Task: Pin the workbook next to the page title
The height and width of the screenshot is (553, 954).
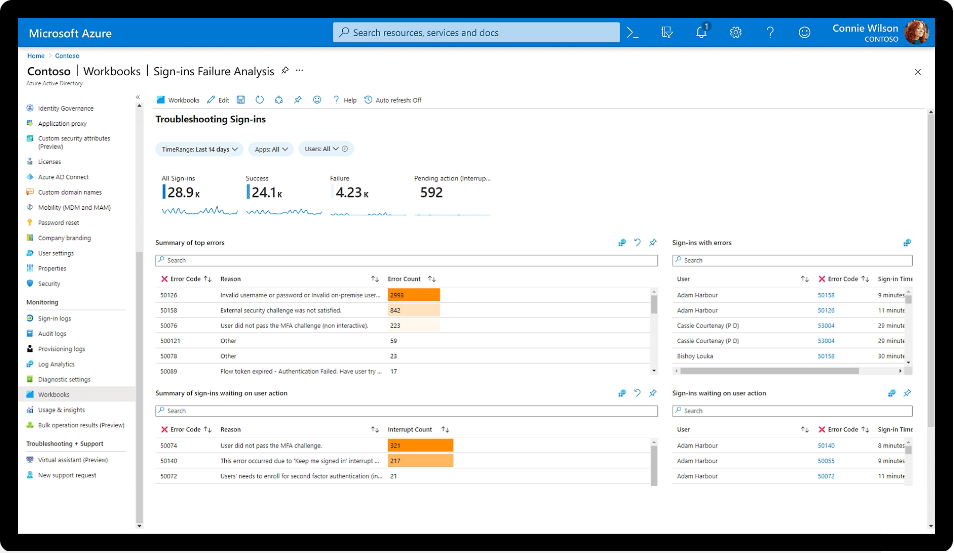Action: pyautogui.click(x=285, y=71)
